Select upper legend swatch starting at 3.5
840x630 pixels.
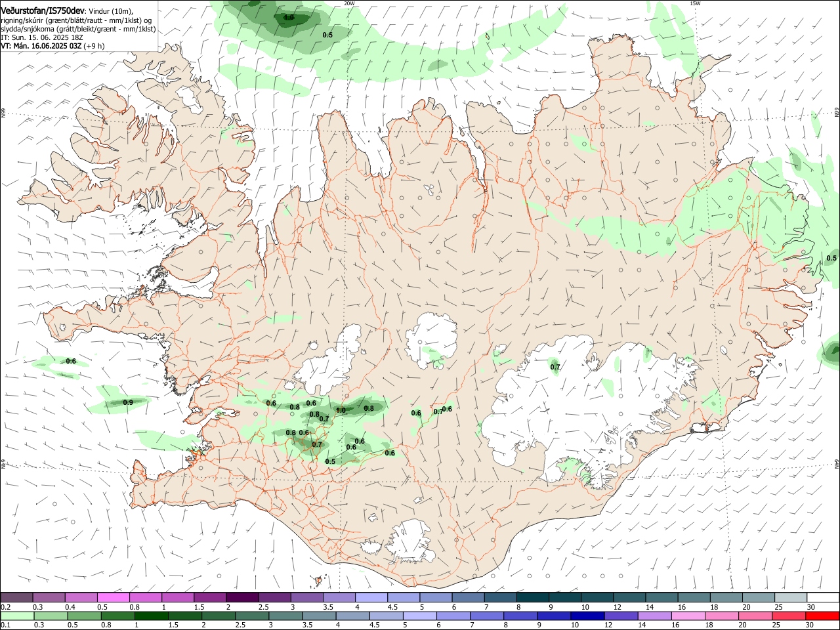pos(338,597)
